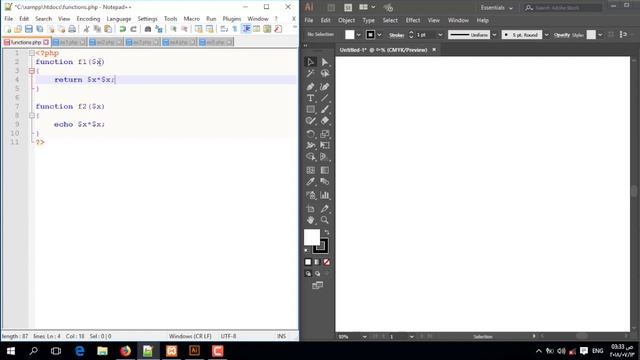
Task: Collapse the f2 function fold marker
Action: click(32, 116)
